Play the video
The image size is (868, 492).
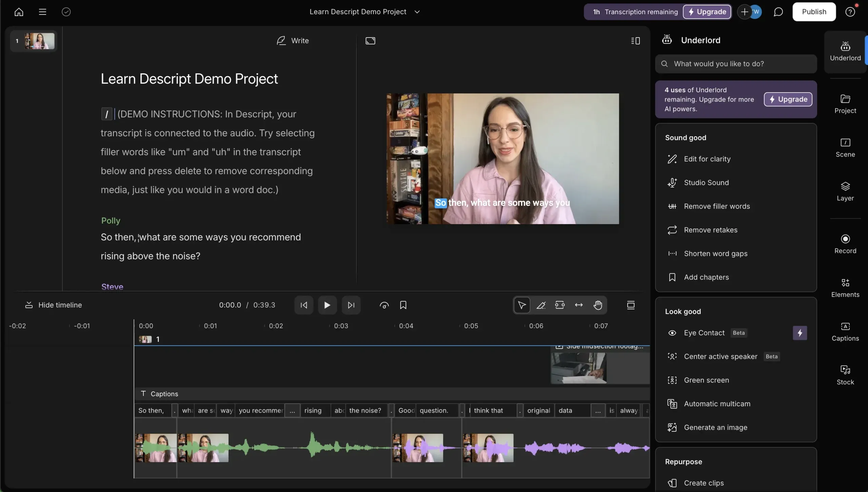click(x=327, y=305)
